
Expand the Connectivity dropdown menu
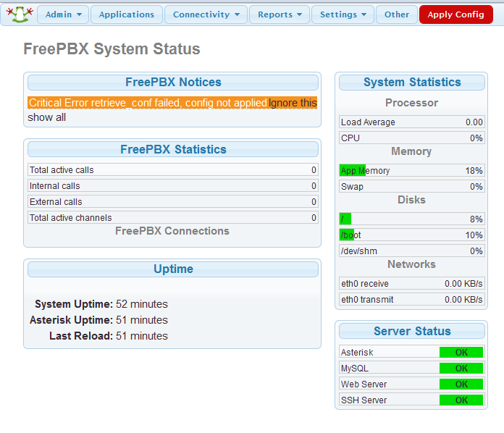[x=206, y=14]
